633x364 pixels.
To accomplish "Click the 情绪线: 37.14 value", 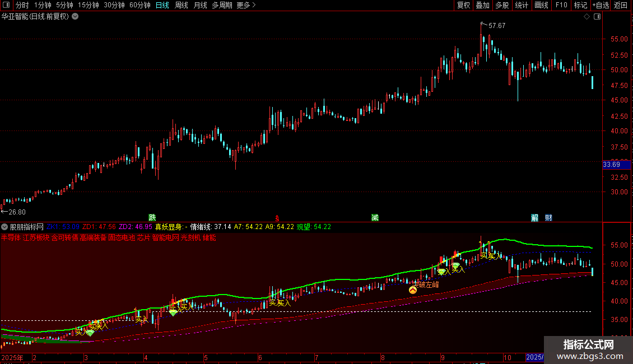I will point(211,227).
